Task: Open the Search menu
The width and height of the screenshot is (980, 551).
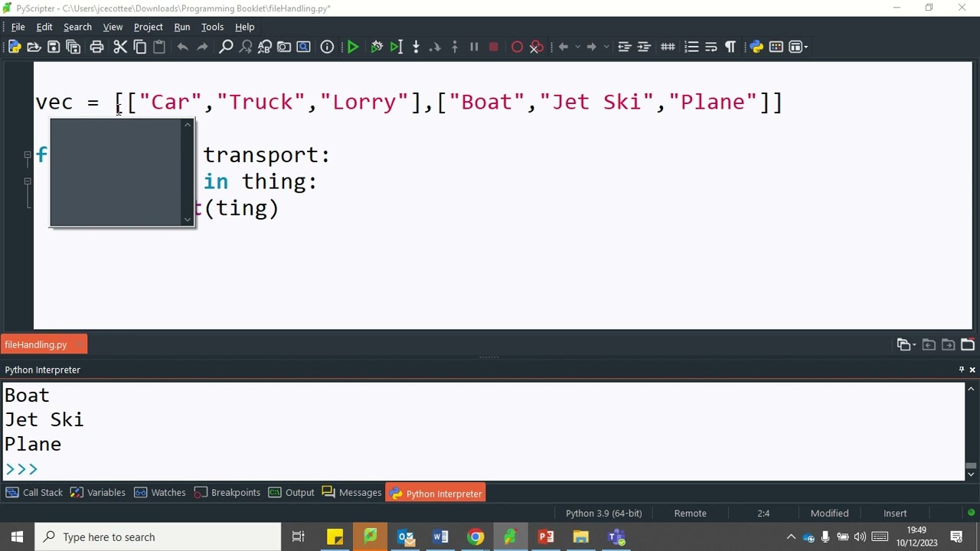Action: coord(77,27)
